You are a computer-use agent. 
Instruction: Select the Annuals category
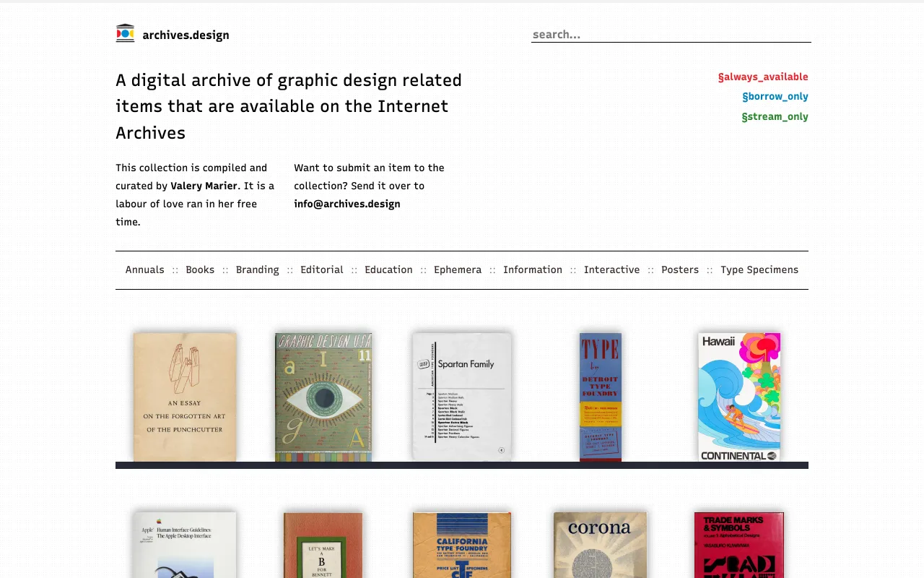pos(145,269)
